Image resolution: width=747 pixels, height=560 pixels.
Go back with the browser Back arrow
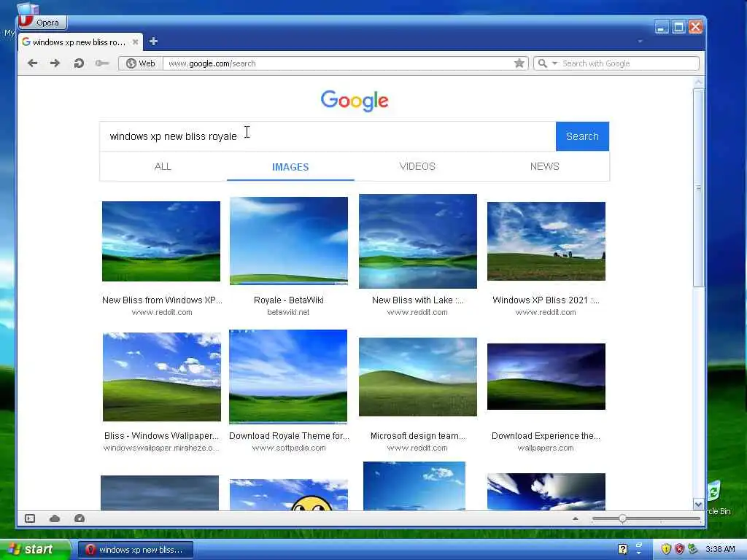click(32, 63)
